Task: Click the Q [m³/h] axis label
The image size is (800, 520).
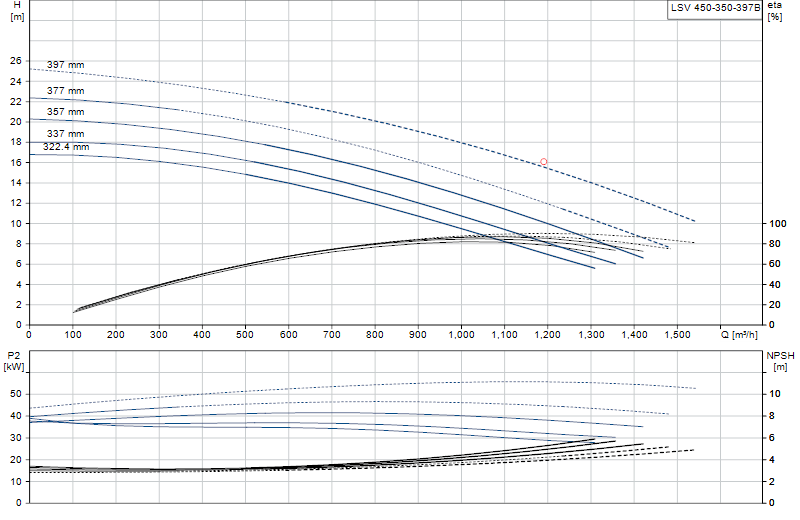Action: pyautogui.click(x=739, y=335)
